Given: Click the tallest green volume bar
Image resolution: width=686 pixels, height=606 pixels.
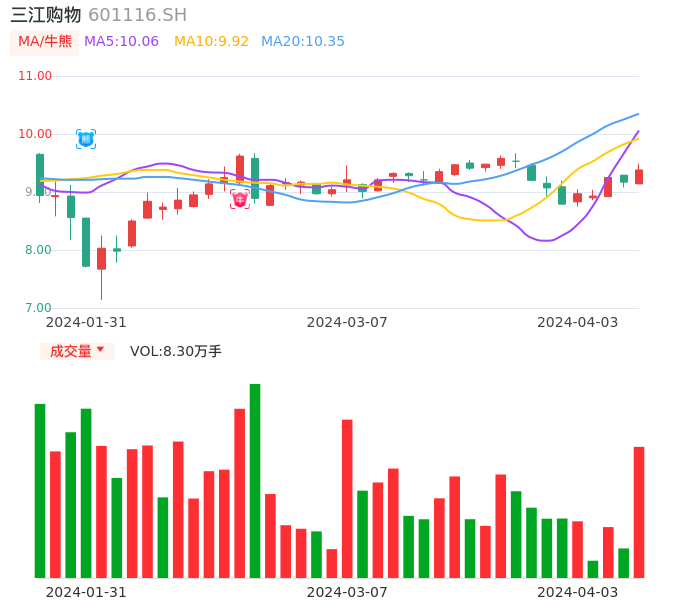Looking at the screenshot, I should (x=255, y=481).
